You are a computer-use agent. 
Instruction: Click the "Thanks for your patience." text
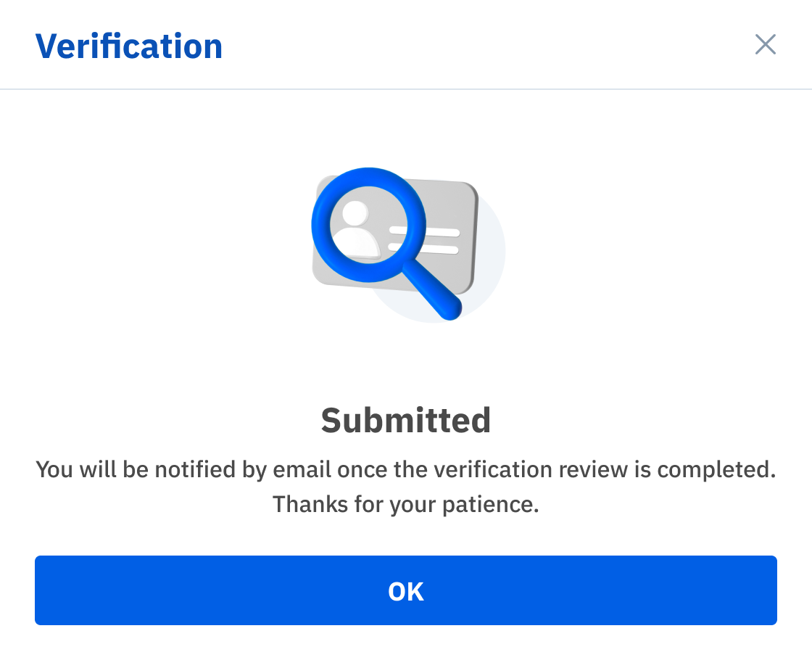click(406, 504)
